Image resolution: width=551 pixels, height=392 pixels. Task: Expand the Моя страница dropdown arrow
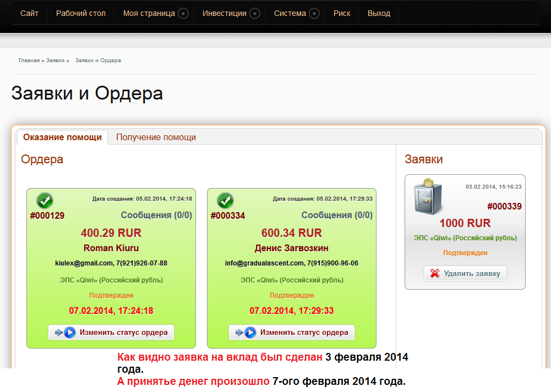(x=183, y=14)
